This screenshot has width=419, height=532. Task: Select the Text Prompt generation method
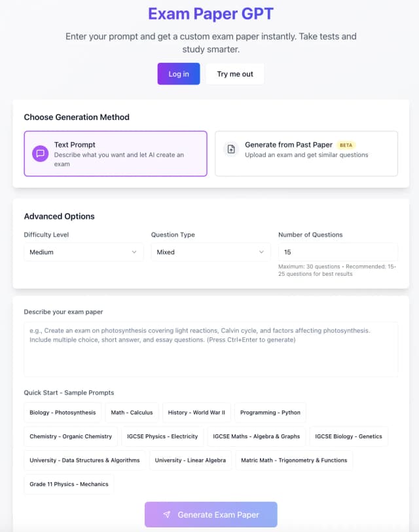click(116, 154)
